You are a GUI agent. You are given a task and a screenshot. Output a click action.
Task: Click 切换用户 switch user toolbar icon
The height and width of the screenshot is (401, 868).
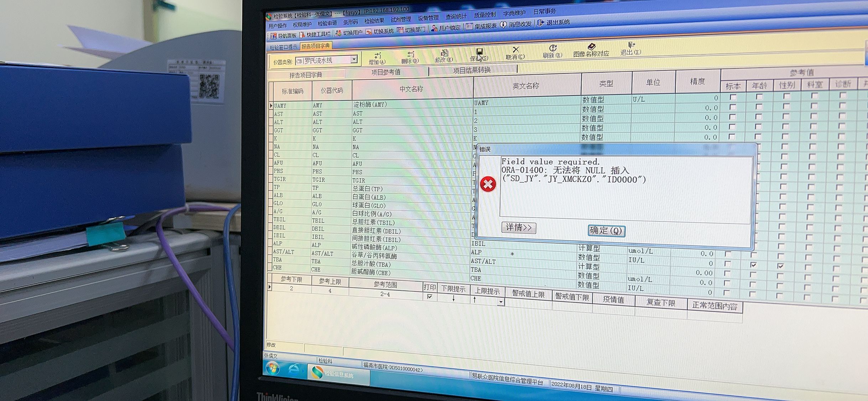tap(339, 33)
